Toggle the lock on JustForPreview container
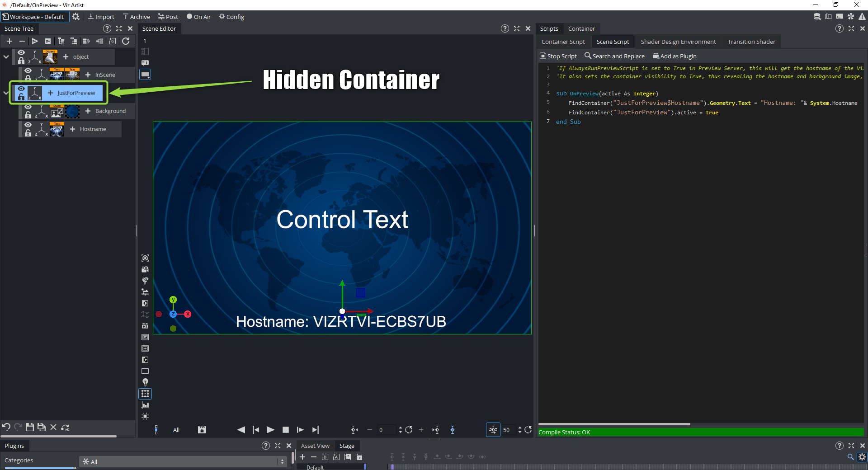The height and width of the screenshot is (470, 868). coord(21,97)
